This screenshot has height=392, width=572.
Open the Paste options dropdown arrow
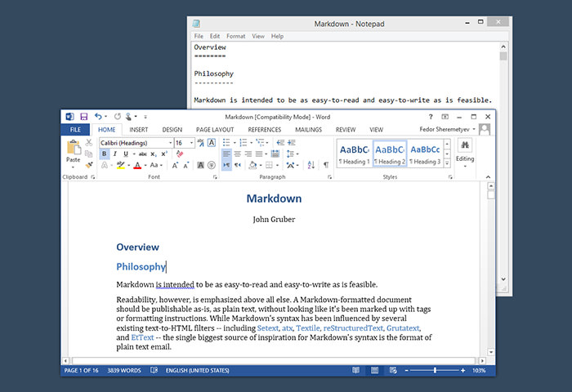pyautogui.click(x=74, y=167)
